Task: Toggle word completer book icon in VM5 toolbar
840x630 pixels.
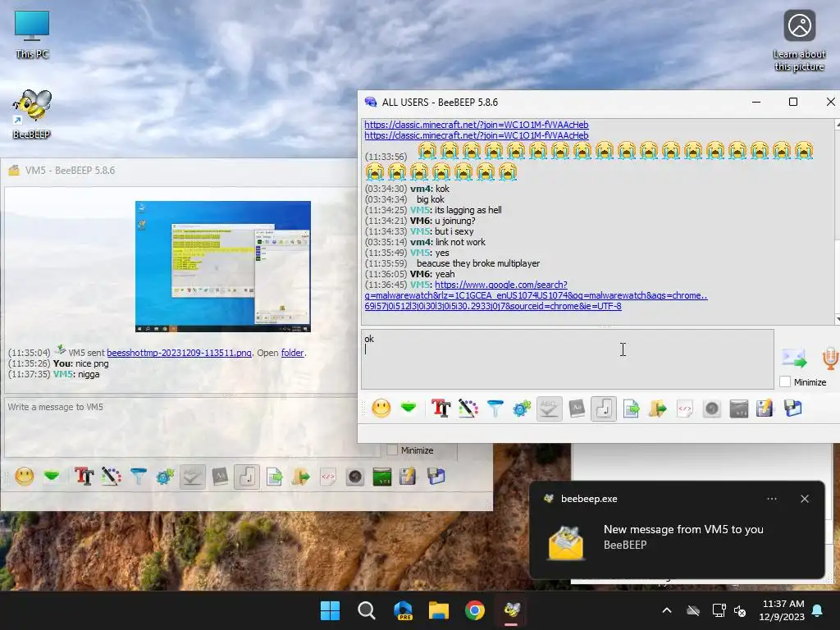Action: pos(220,477)
